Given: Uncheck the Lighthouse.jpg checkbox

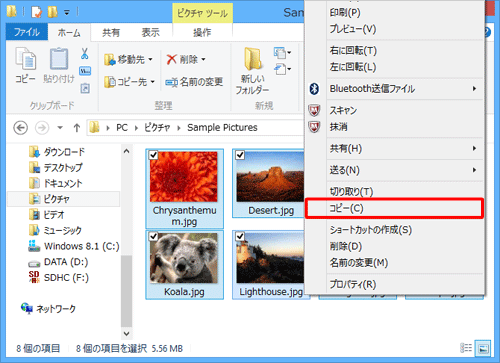Looking at the screenshot, I should (240, 236).
